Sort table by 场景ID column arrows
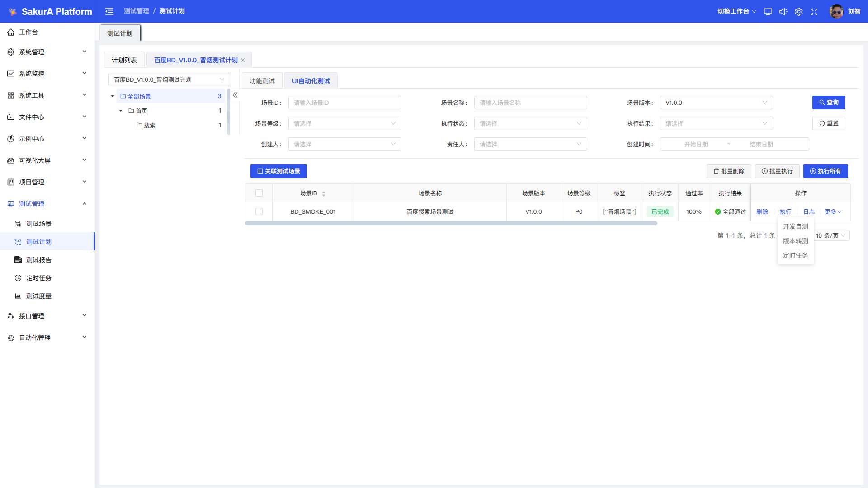The height and width of the screenshot is (488, 868). coord(324,193)
